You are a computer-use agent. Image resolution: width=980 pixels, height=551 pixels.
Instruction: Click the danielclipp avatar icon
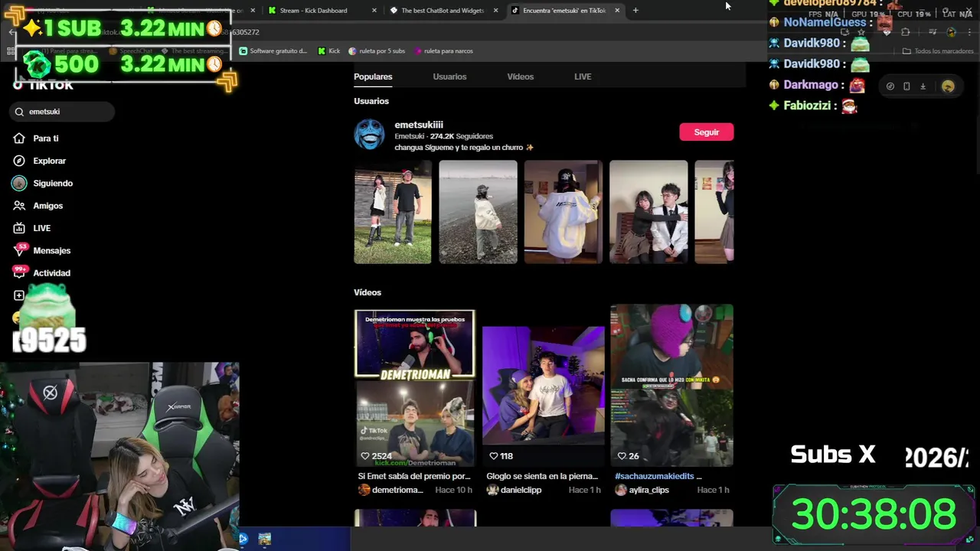pyautogui.click(x=492, y=490)
